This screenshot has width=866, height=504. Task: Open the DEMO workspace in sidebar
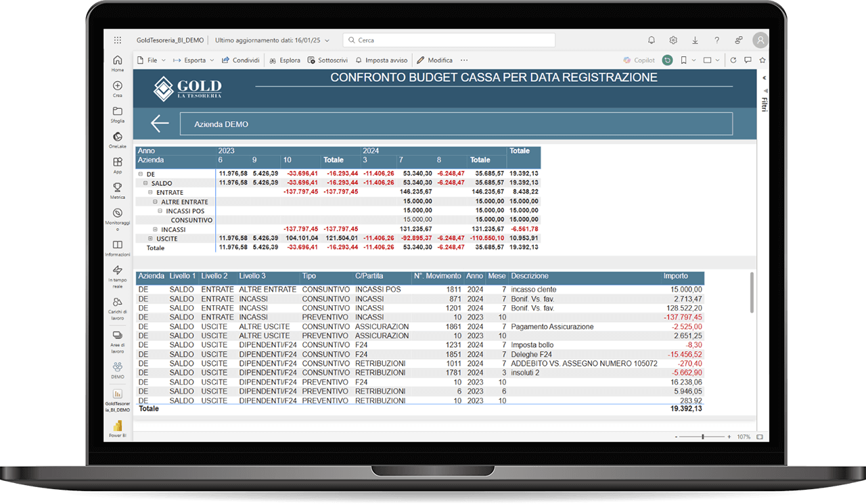click(x=118, y=370)
